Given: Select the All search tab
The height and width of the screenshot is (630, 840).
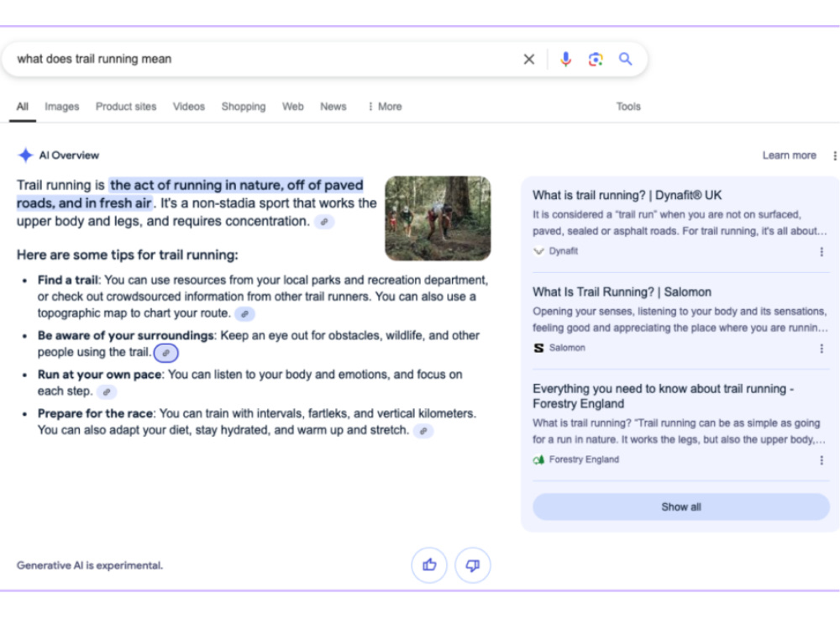Looking at the screenshot, I should coord(23,107).
